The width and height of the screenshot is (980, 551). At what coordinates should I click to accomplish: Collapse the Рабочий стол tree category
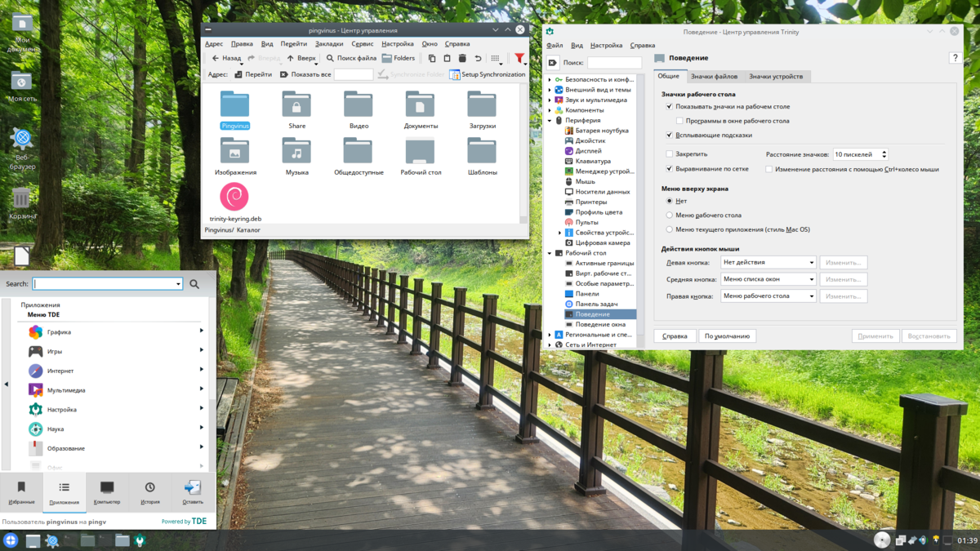click(x=550, y=253)
